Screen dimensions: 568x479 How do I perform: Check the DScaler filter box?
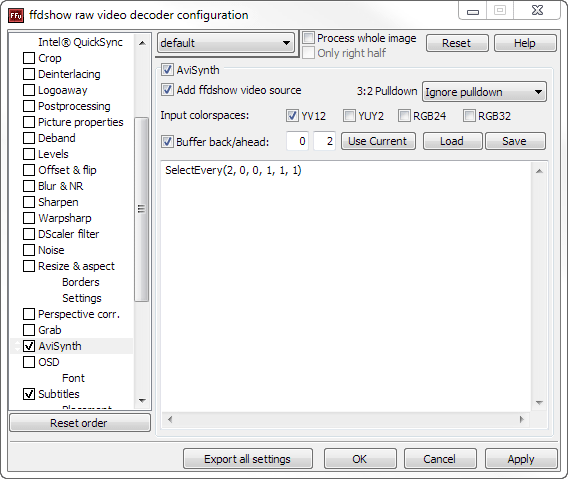(x=29, y=234)
